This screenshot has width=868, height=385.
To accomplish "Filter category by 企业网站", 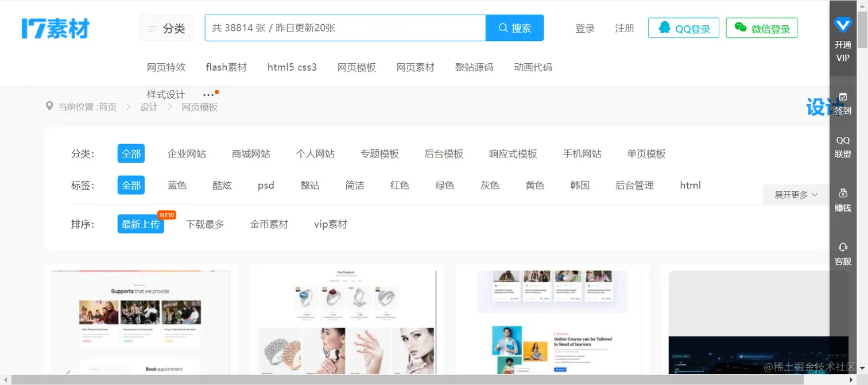I will pyautogui.click(x=187, y=154).
